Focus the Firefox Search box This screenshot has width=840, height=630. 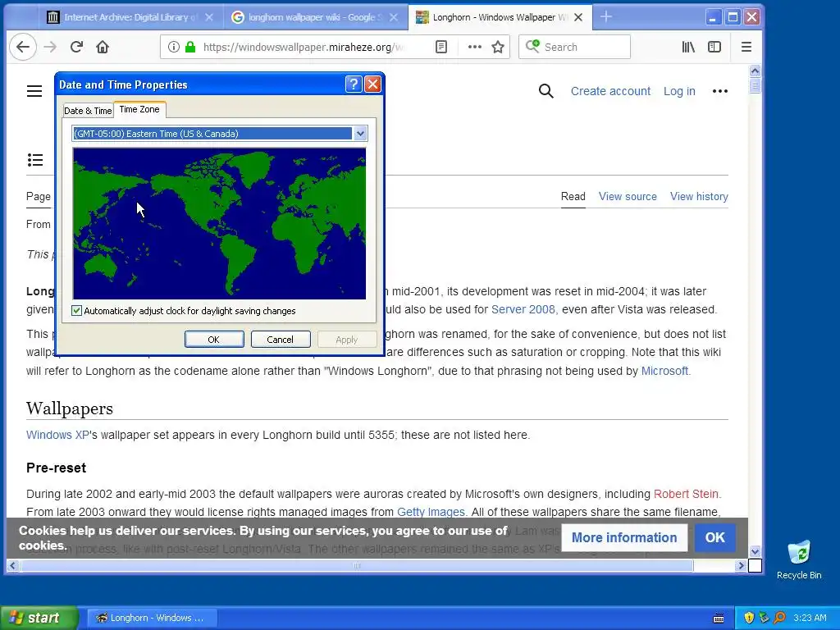pos(574,47)
